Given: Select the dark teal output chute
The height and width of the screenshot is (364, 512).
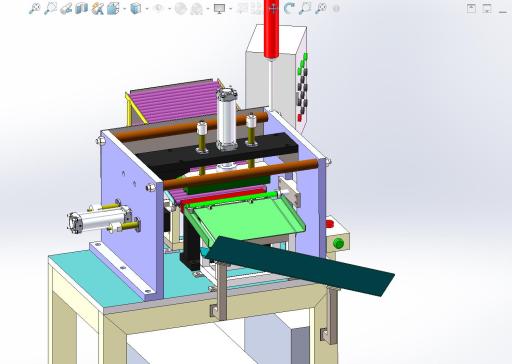Looking at the screenshot, I should [x=300, y=265].
